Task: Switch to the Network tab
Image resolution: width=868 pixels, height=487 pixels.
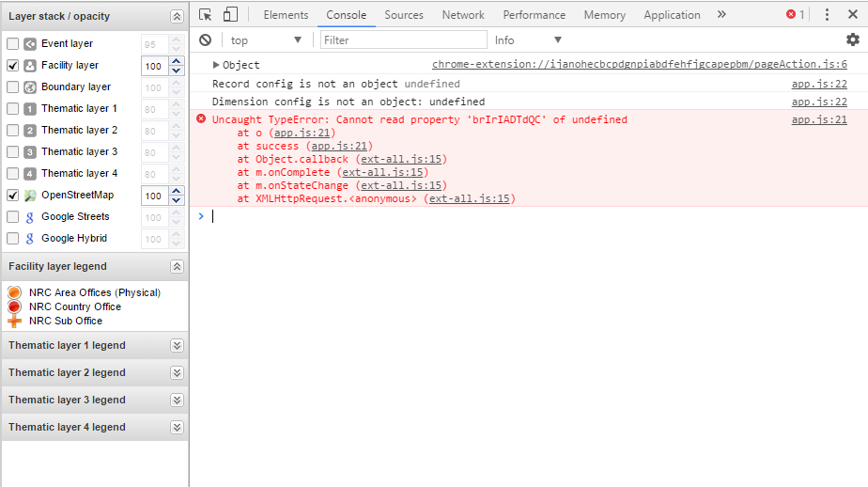Action: tap(463, 14)
